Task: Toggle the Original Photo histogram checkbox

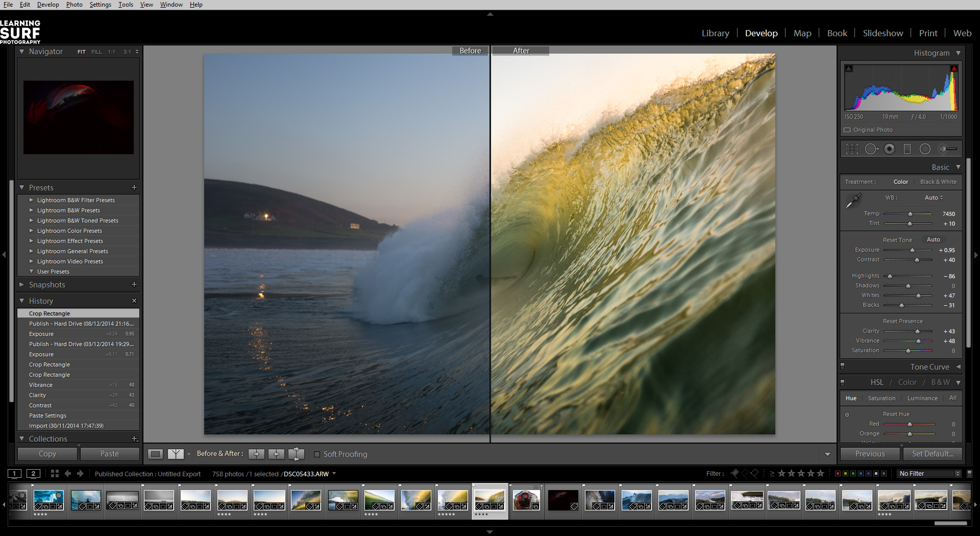Action: point(847,130)
